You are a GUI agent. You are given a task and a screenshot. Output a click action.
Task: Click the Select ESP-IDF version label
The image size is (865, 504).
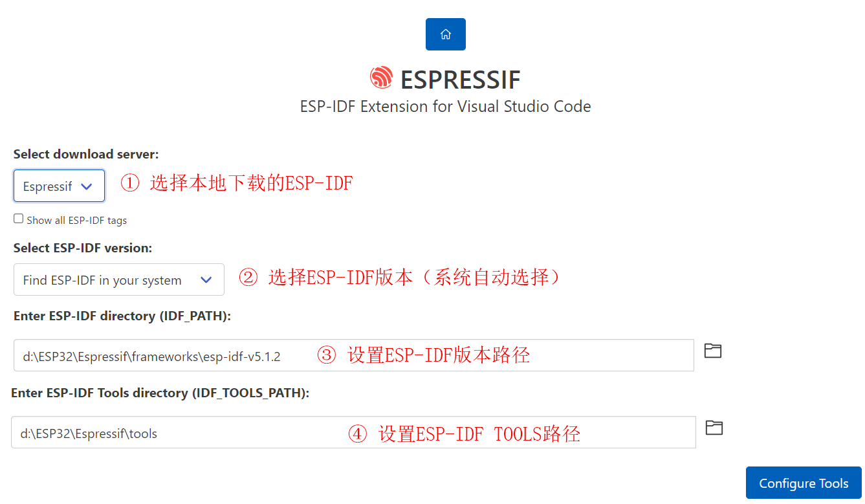coord(83,248)
